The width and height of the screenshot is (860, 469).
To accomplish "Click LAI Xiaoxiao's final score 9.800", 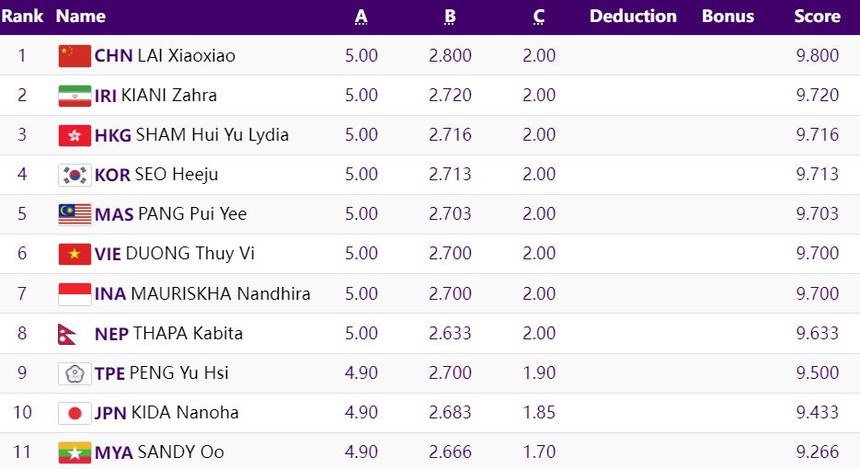I will 817,56.
